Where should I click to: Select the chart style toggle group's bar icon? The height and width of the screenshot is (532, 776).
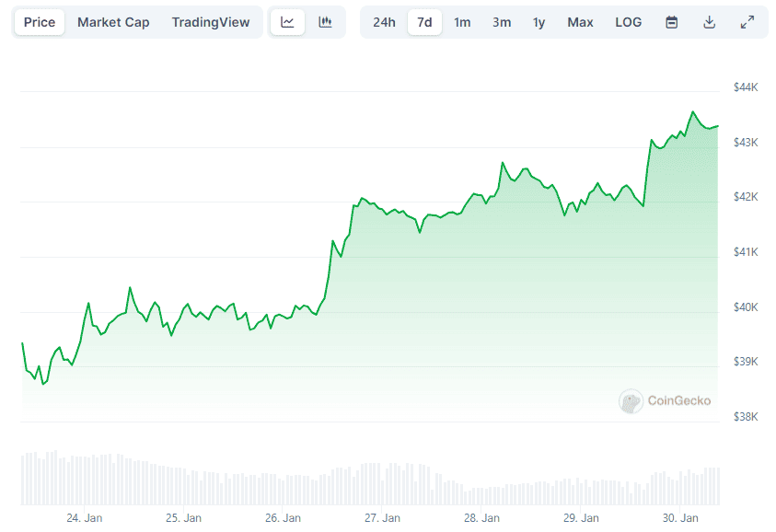[x=325, y=21]
